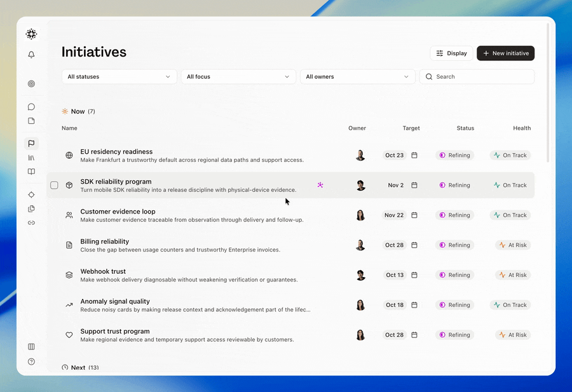The width and height of the screenshot is (572, 392).
Task: Click the Health column header
Action: 522,128
